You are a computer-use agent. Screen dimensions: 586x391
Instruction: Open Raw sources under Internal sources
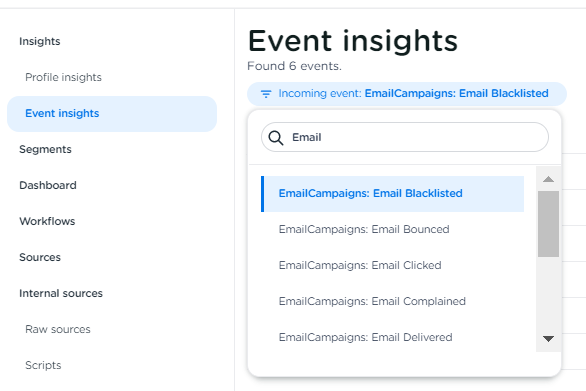58,329
